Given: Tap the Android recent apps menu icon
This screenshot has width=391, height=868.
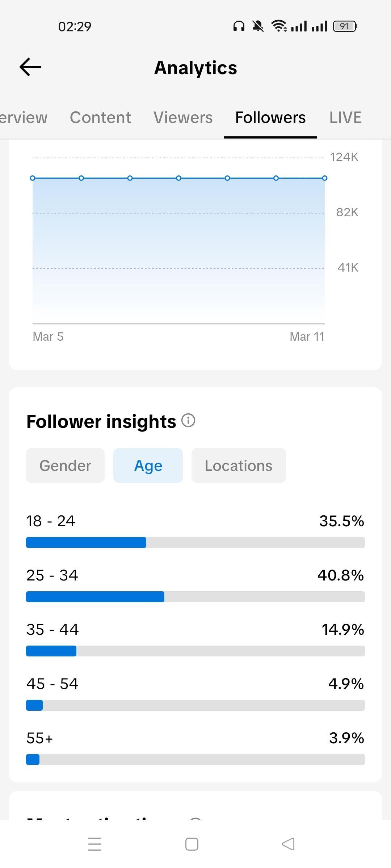Looking at the screenshot, I should (95, 844).
